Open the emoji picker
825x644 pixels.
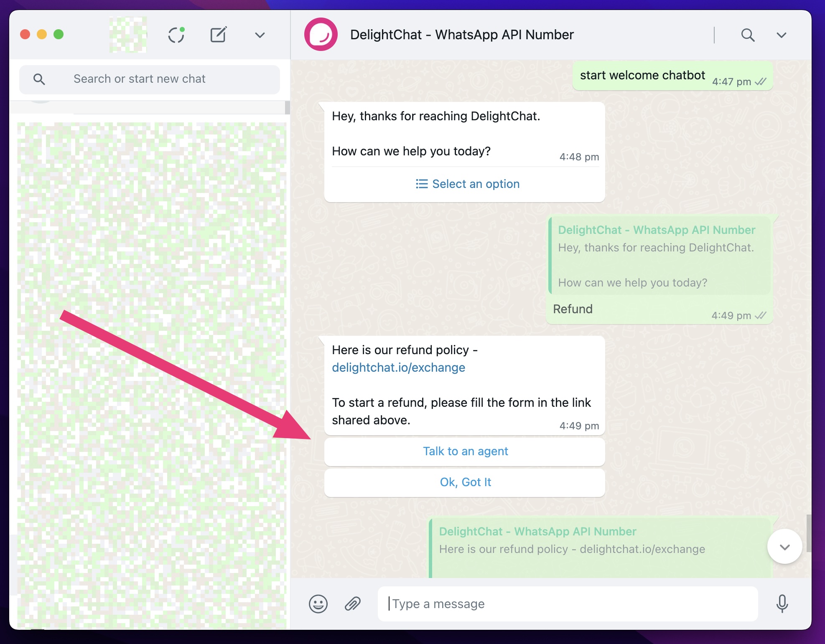point(318,604)
